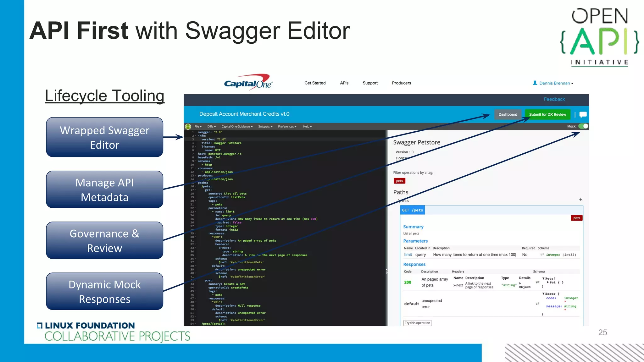
Task: Open the comment chat bubble icon
Action: tap(583, 114)
